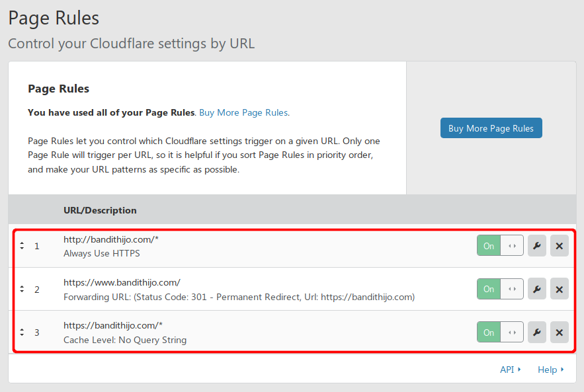The width and height of the screenshot is (584, 392).
Task: Turn off the Forwarding URL rule
Action: (x=500, y=289)
